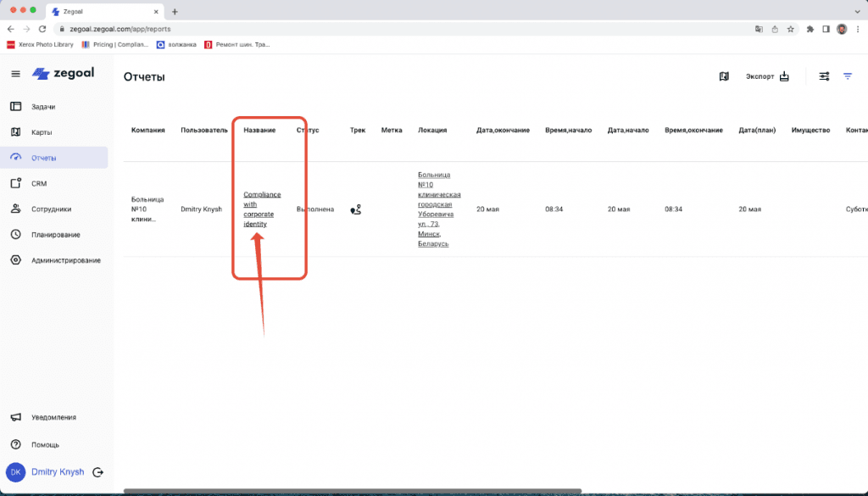Image resolution: width=868 pixels, height=496 pixels.
Task: Open the Compliance with corporate identity link
Action: [262, 209]
